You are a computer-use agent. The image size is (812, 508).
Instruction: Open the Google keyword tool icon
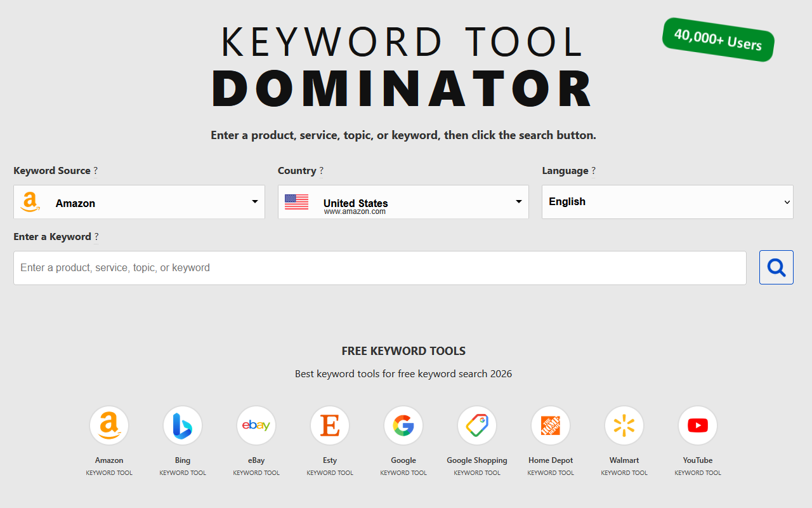(x=403, y=425)
